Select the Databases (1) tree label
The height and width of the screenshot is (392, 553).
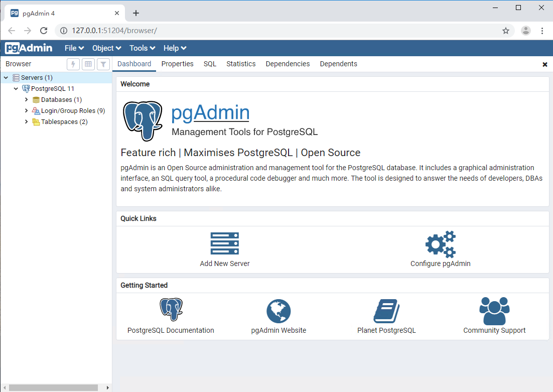tap(61, 100)
